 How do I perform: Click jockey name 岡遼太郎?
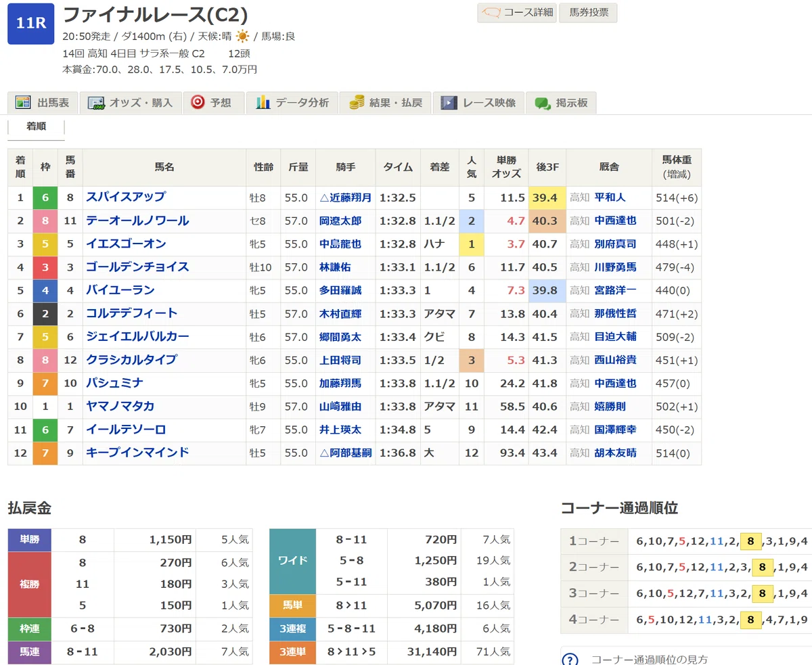340,221
